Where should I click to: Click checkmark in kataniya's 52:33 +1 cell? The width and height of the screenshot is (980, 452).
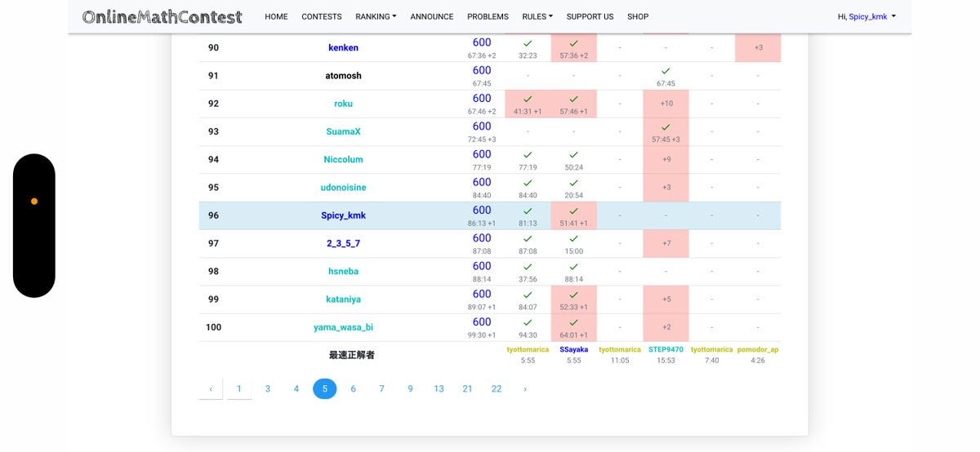click(573, 295)
